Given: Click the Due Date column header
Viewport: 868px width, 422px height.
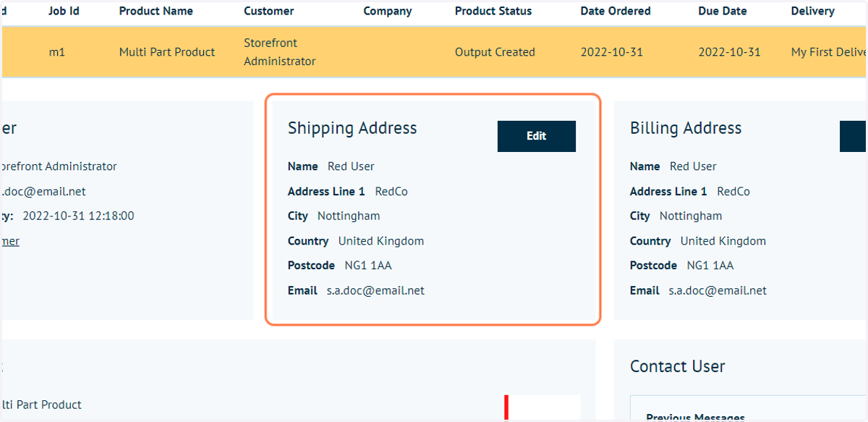Looking at the screenshot, I should tap(724, 11).
